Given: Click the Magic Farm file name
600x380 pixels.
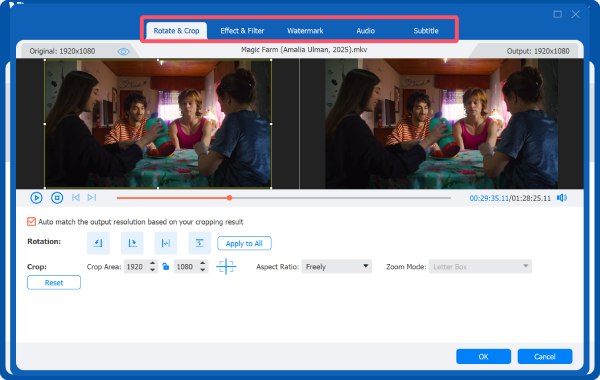Looking at the screenshot, I should (304, 49).
